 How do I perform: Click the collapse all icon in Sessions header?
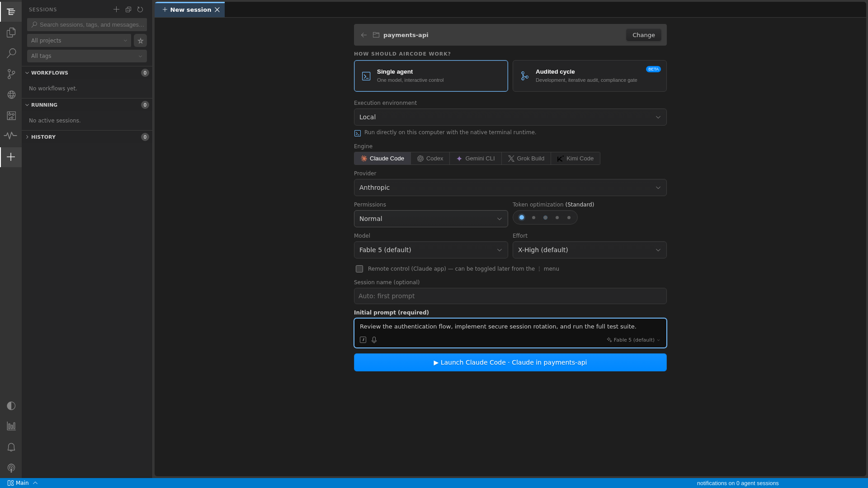point(128,9)
